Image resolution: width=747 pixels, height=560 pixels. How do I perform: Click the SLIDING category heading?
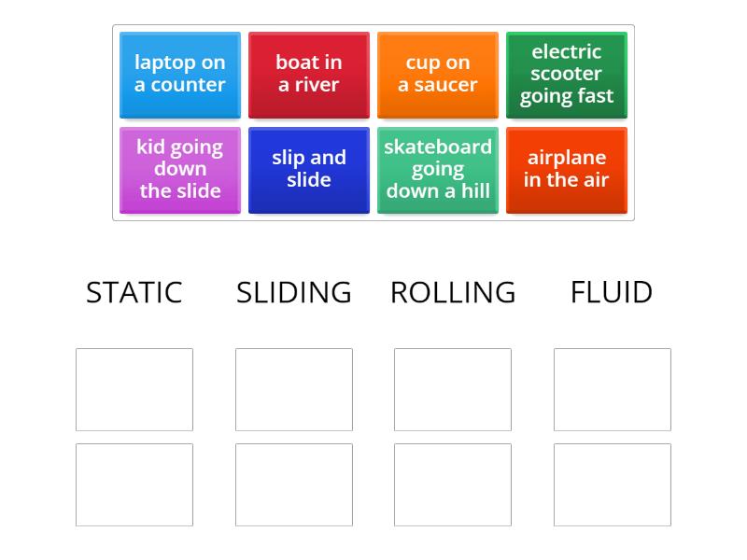point(293,292)
